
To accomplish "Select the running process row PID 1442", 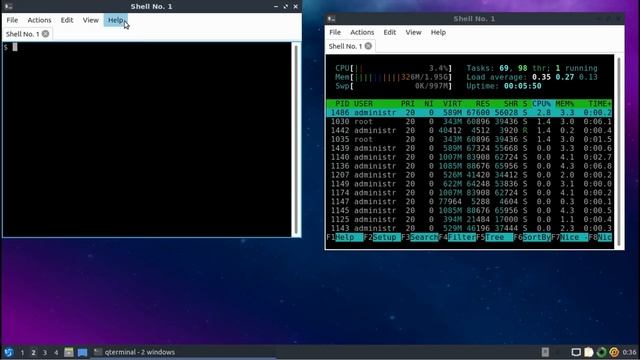I will (x=469, y=131).
